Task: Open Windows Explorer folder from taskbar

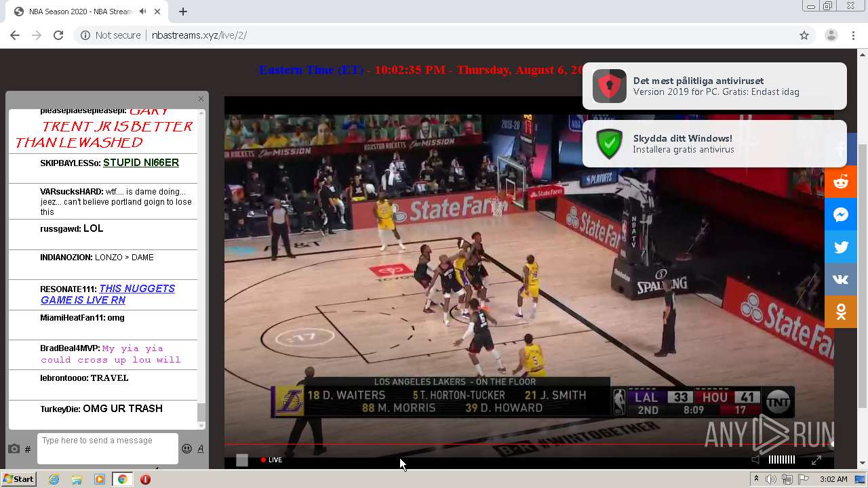Action: 77,479
